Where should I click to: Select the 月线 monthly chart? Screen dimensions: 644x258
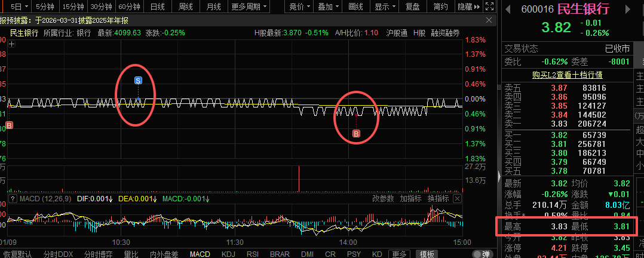pos(214,7)
